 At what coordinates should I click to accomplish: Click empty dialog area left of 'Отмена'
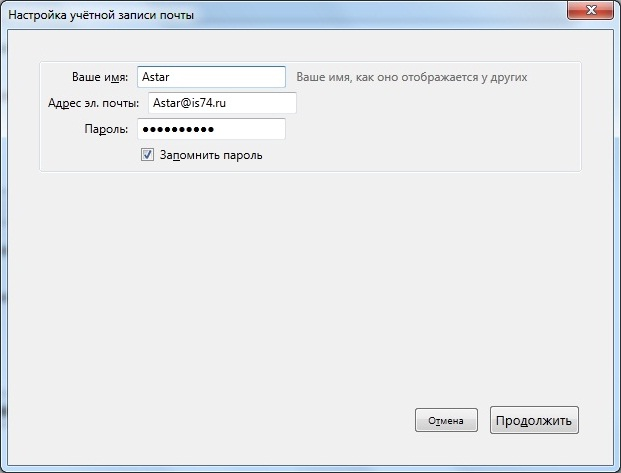[250, 420]
